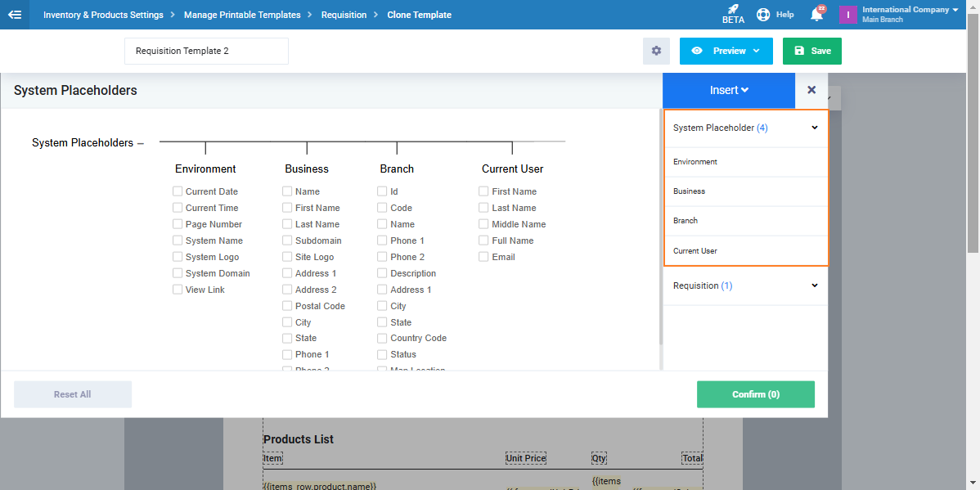Click the back arrow menu icon
Viewport: 980px width, 490px height.
(15, 15)
